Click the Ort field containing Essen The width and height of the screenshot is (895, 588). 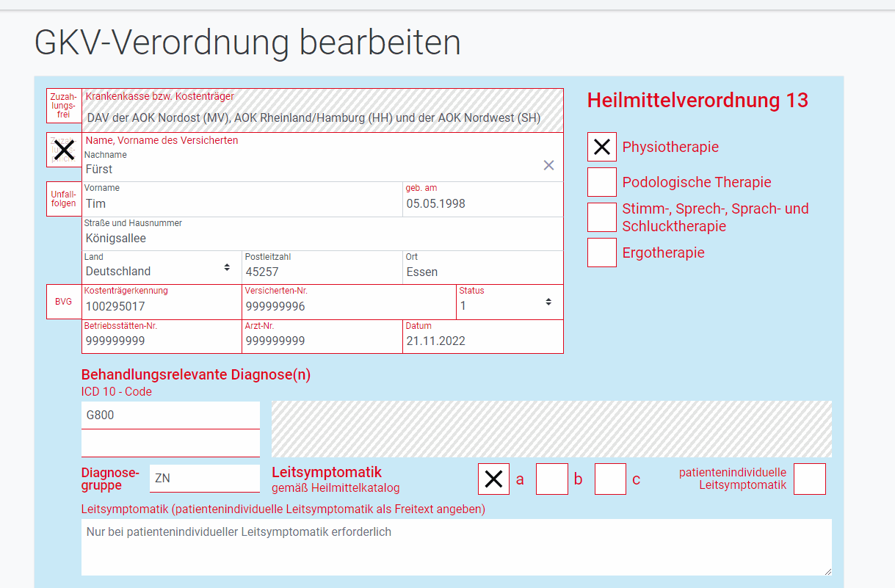483,267
